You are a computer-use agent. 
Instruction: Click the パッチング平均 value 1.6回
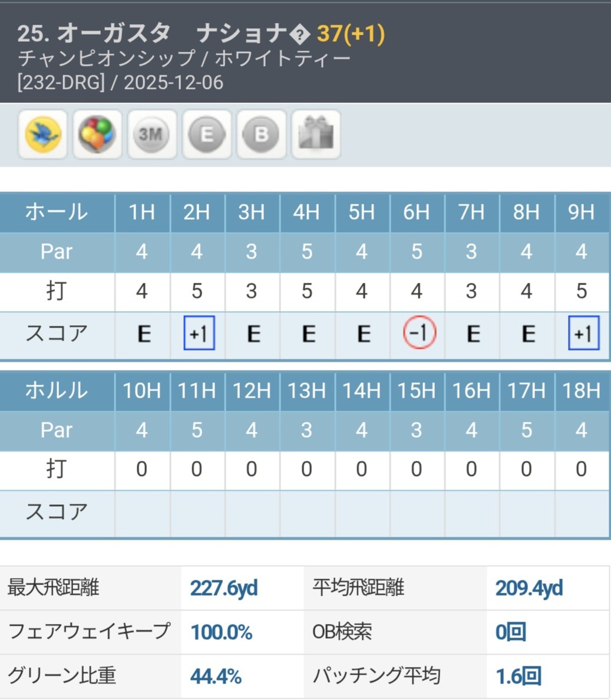click(x=518, y=676)
